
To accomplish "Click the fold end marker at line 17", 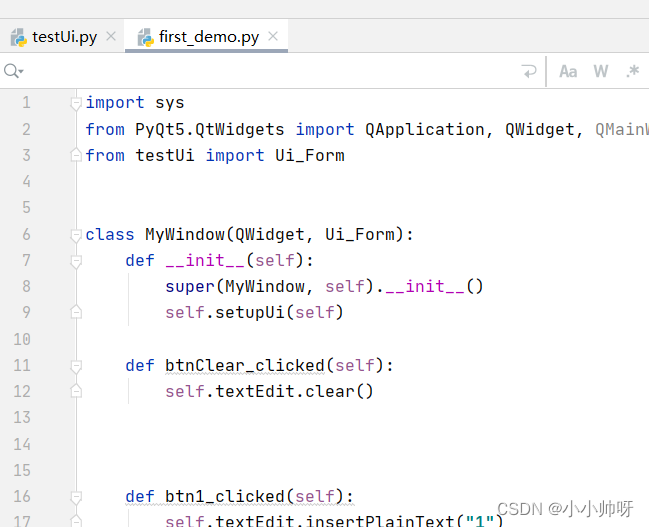I will (x=76, y=520).
